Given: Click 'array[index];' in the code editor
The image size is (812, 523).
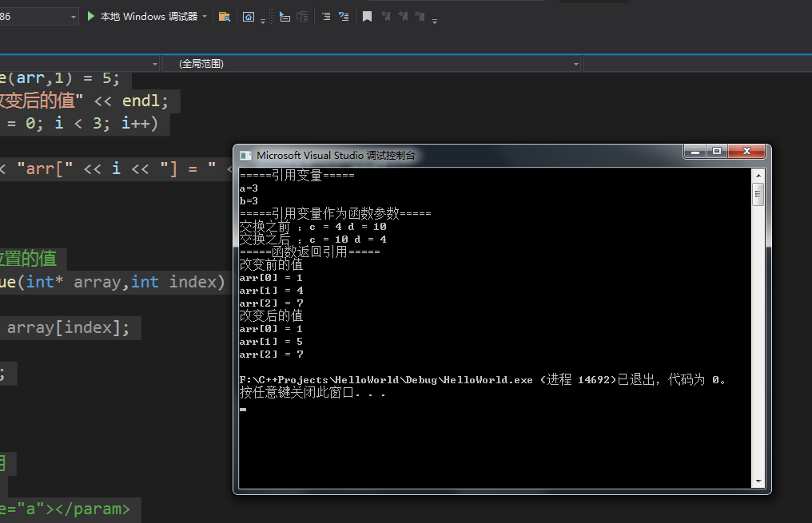Looking at the screenshot, I should tap(68, 327).
